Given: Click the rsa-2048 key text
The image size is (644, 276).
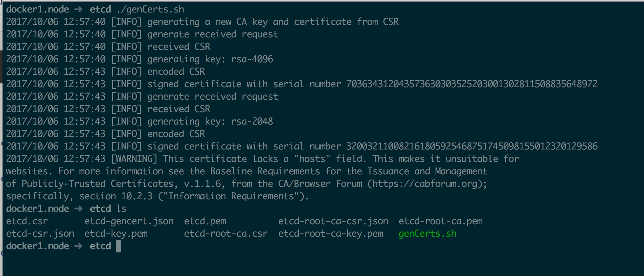Looking at the screenshot, I should pos(252,122).
